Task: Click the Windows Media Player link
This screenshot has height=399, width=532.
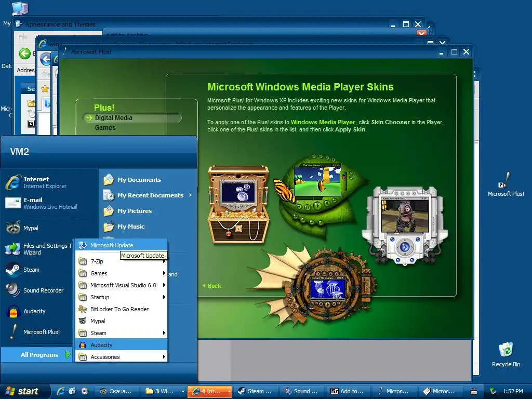Action: coord(323,122)
